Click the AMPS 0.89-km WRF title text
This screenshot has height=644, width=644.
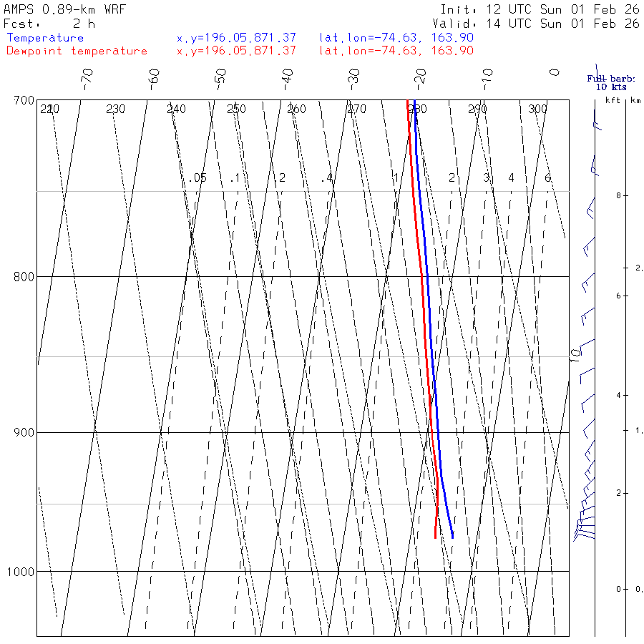point(64,9)
